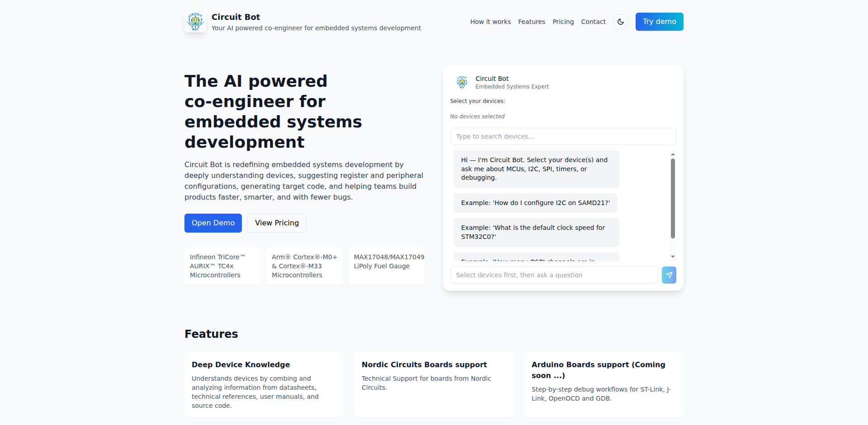Click the Deep Device Knowledge feature card
The width and height of the screenshot is (868, 425).
(x=264, y=385)
